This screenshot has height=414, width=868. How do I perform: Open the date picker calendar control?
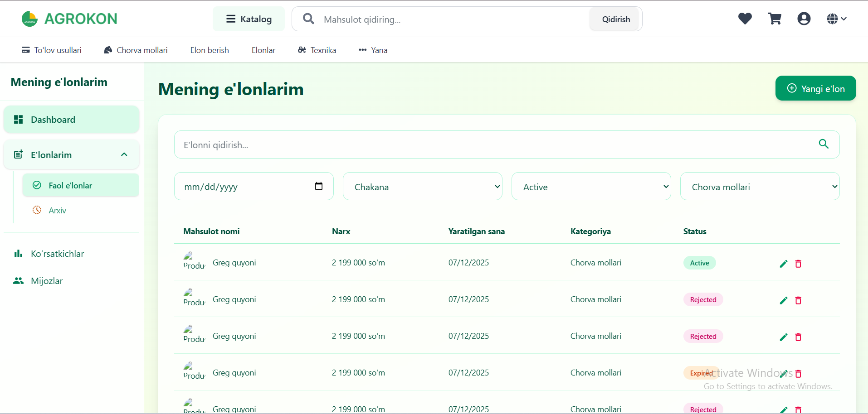tap(319, 186)
